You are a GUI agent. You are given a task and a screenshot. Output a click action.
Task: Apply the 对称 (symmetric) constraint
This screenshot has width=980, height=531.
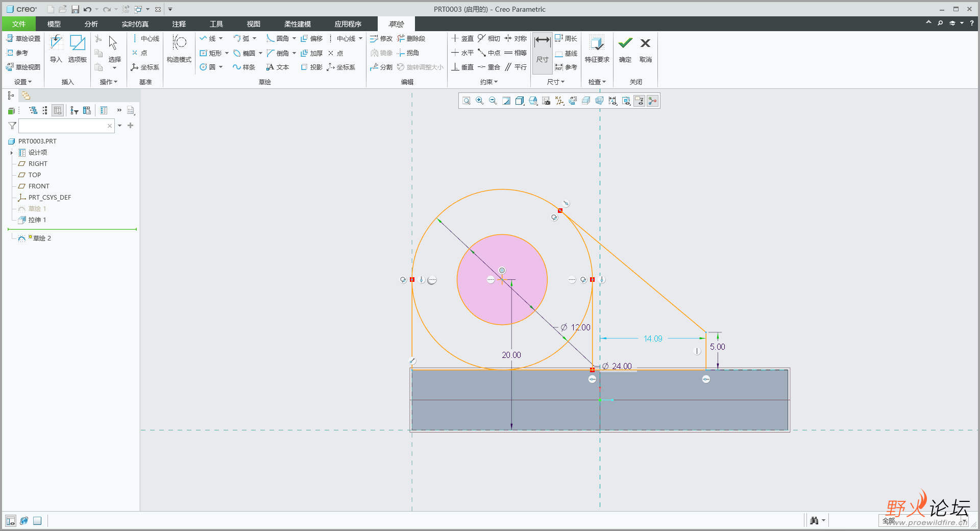pyautogui.click(x=516, y=39)
